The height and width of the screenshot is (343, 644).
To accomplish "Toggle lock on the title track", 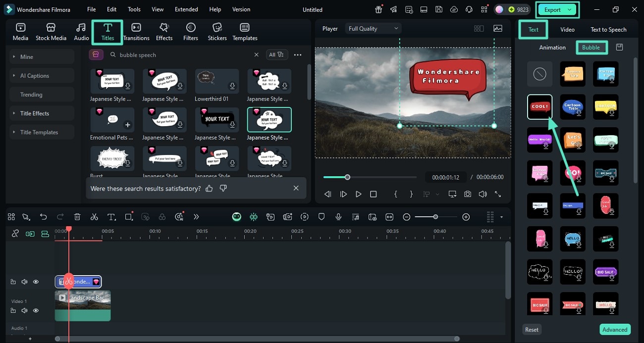I will coord(13,282).
